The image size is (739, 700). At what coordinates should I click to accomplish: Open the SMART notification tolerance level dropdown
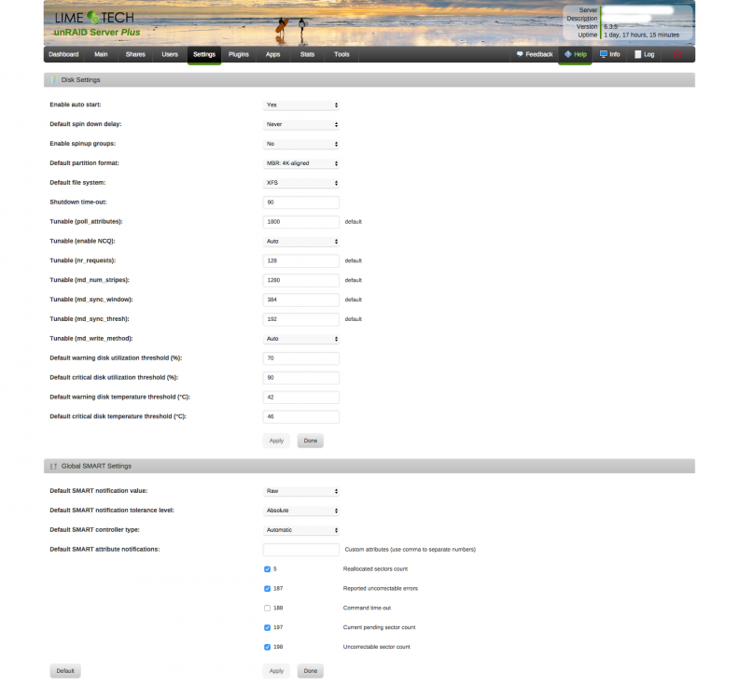(x=300, y=511)
